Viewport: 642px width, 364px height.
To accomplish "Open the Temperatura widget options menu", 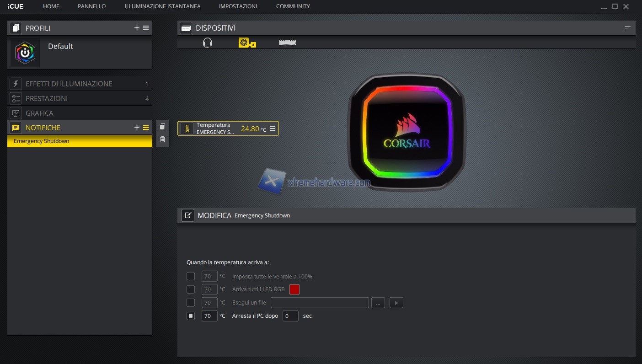I will click(x=273, y=129).
